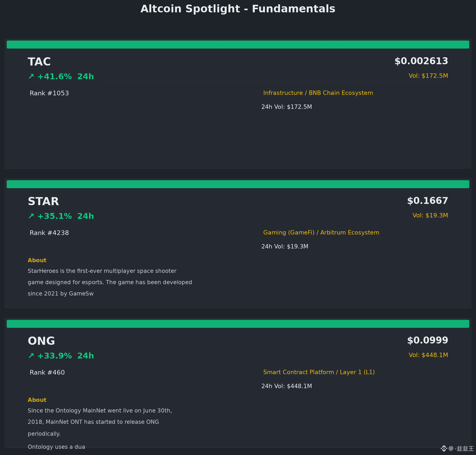The width and height of the screenshot is (476, 455).
Task: Select the TAC coin name
Action: [x=39, y=62]
